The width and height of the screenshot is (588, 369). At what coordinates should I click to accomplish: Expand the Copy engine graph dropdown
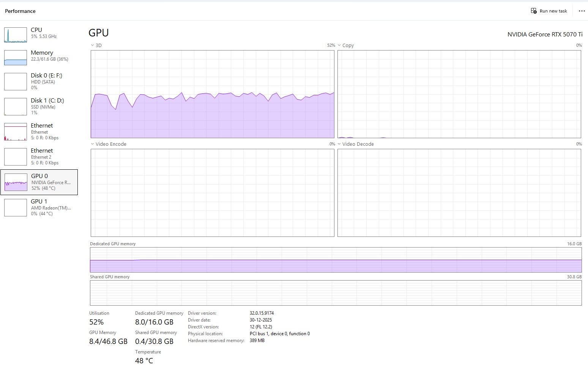click(x=339, y=45)
